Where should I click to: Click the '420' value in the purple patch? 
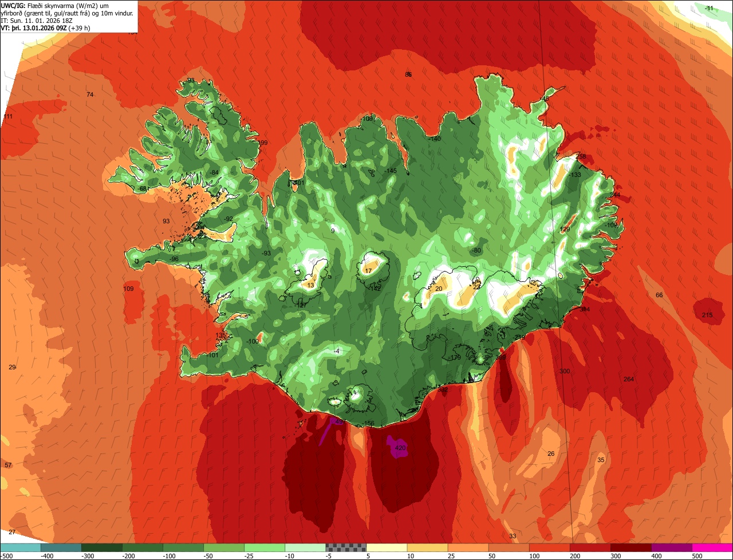pyautogui.click(x=400, y=448)
